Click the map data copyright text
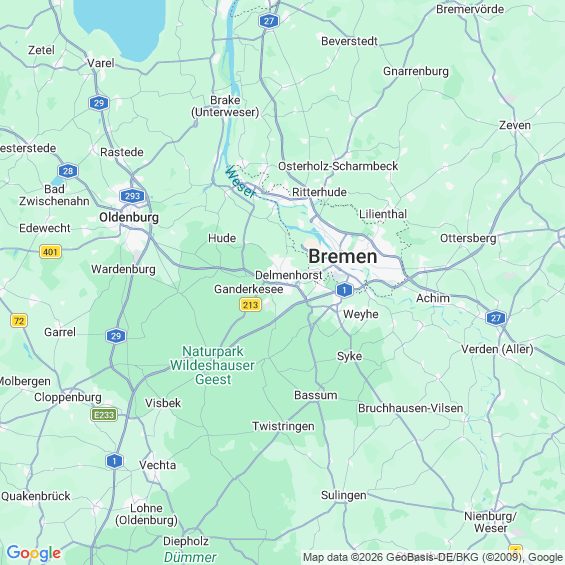 [432, 557]
